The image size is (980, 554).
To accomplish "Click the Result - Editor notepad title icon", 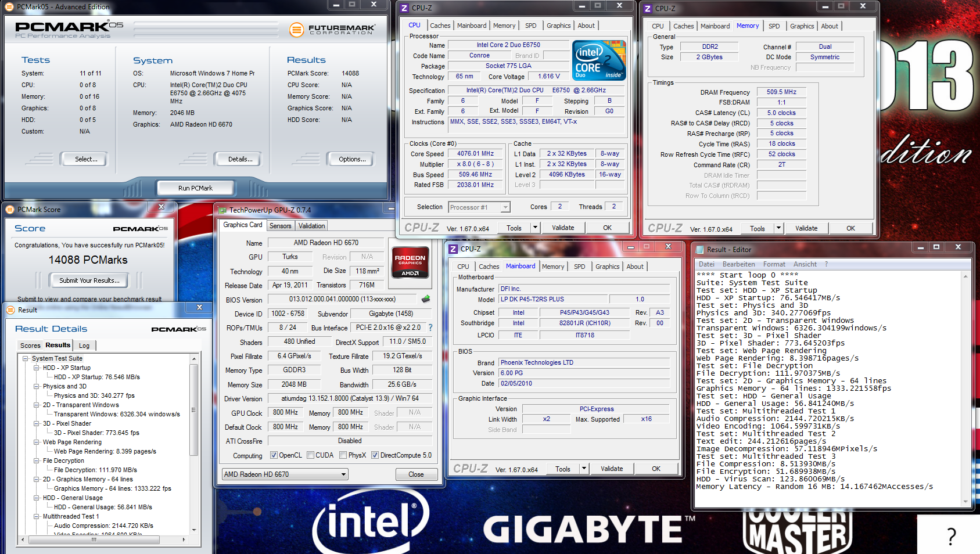I will 699,250.
